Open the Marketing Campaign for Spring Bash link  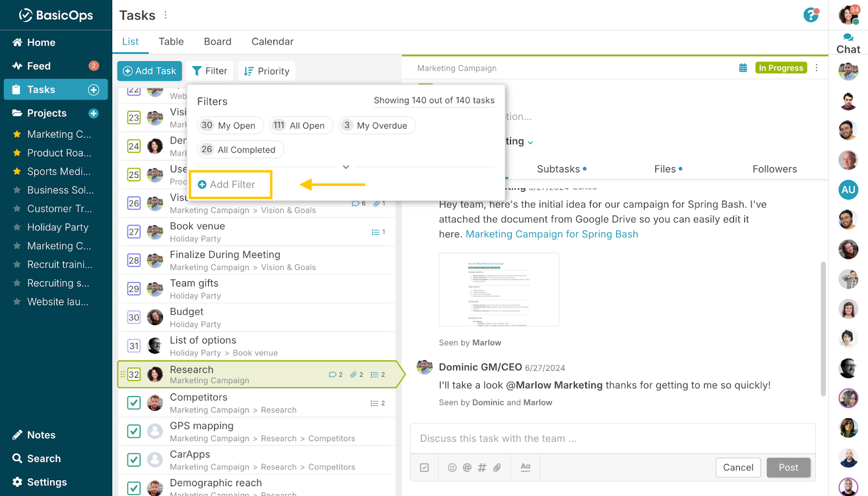pos(551,234)
